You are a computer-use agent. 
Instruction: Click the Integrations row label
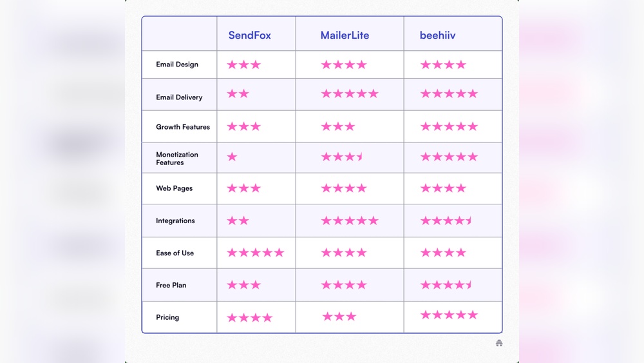[175, 221]
